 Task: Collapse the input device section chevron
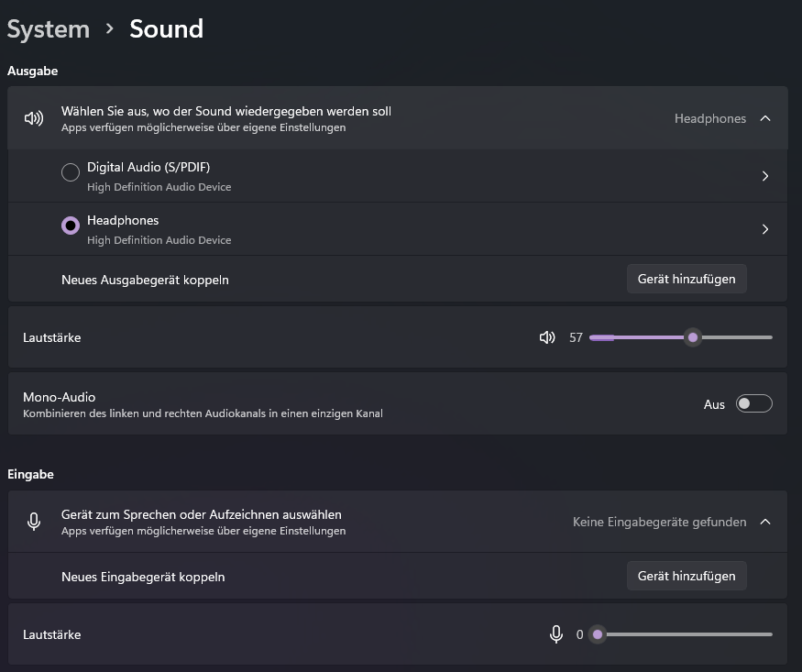click(765, 522)
